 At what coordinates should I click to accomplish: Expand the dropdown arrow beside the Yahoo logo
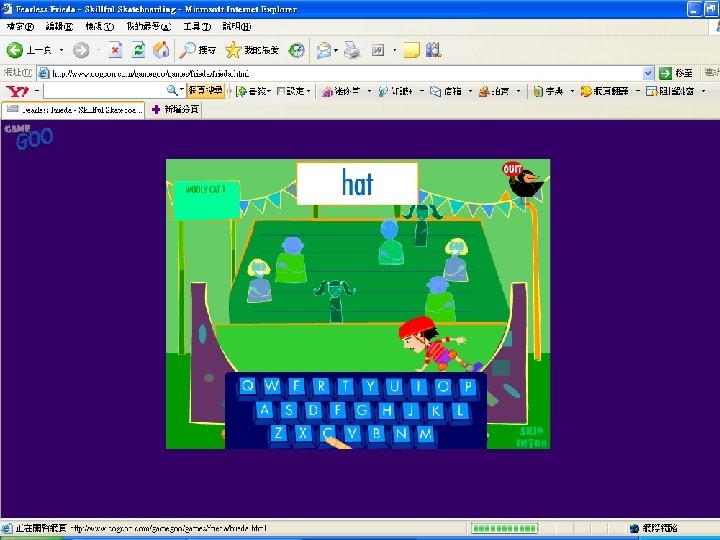point(36,91)
